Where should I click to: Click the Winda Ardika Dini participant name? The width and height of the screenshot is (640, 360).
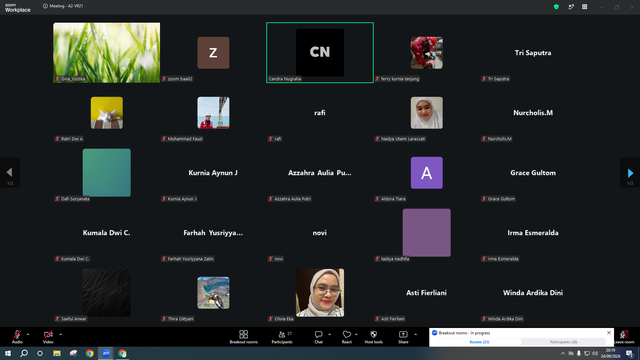pyautogui.click(x=533, y=293)
